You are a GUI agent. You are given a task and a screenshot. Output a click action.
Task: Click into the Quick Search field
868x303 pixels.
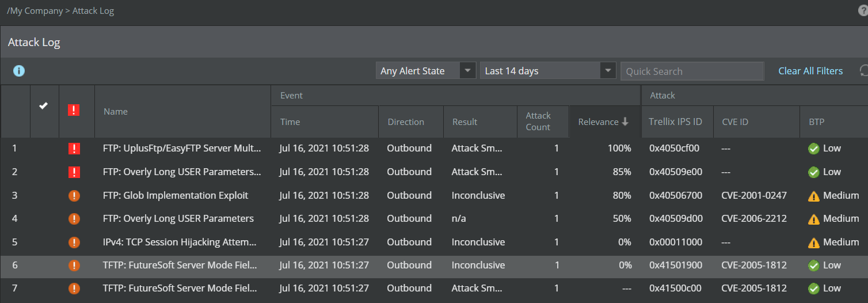click(x=692, y=71)
